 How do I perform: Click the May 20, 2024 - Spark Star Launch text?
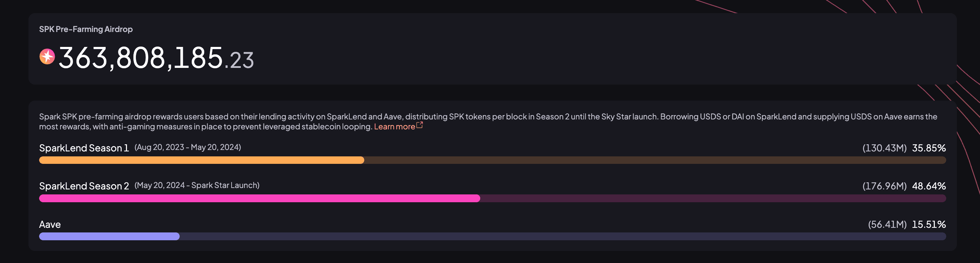(197, 185)
